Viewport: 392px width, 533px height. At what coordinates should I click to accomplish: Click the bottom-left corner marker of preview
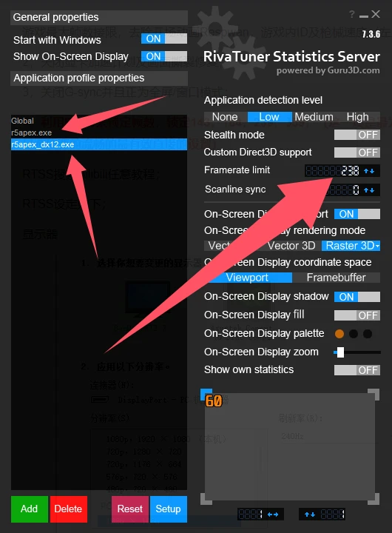(206, 499)
